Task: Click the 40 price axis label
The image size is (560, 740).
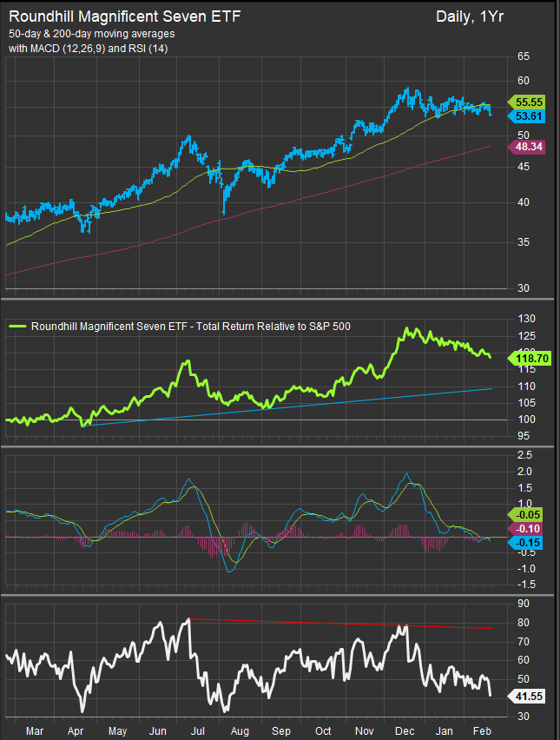Action: click(x=524, y=202)
